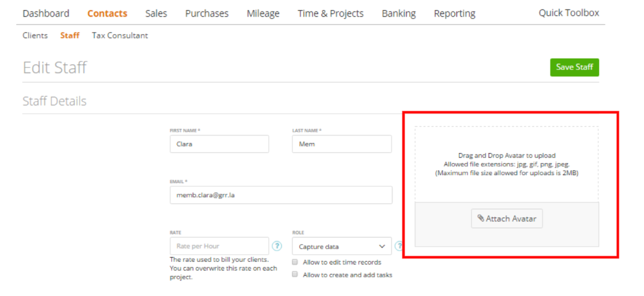Open the Role dropdown showing Capture data

tap(341, 246)
